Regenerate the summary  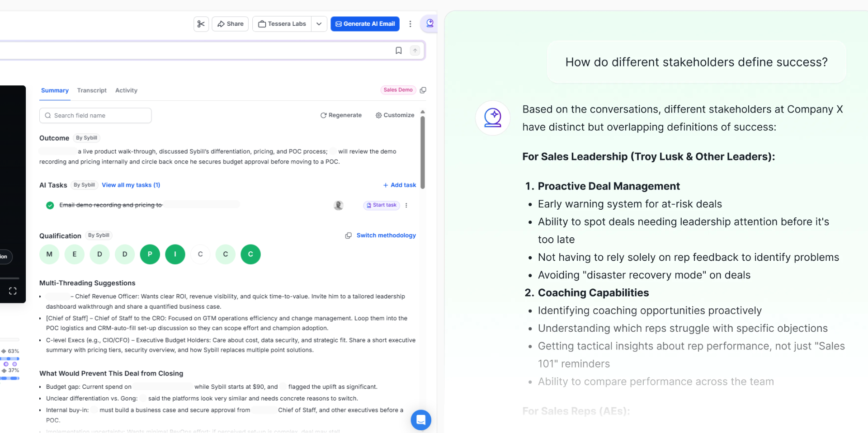pos(341,115)
